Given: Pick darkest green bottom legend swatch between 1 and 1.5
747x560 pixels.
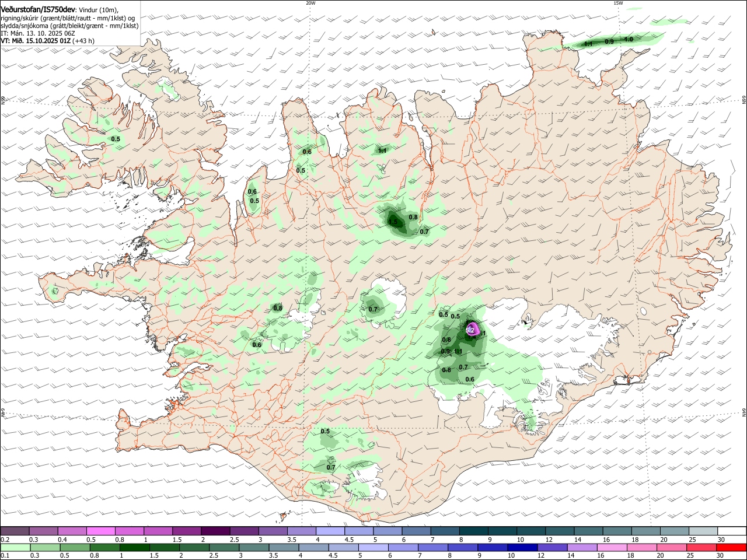Looking at the screenshot, I should tap(134, 547).
